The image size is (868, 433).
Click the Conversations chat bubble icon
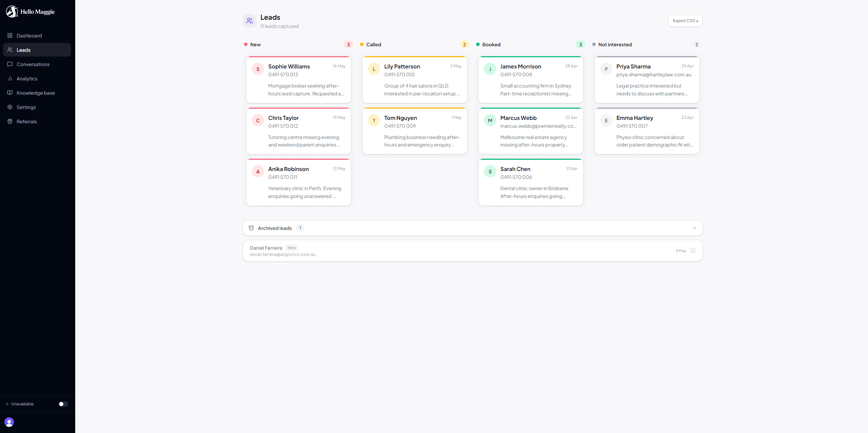(10, 64)
